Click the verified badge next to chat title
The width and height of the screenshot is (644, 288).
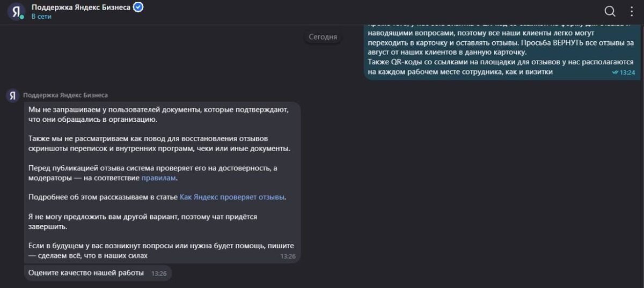pyautogui.click(x=138, y=7)
